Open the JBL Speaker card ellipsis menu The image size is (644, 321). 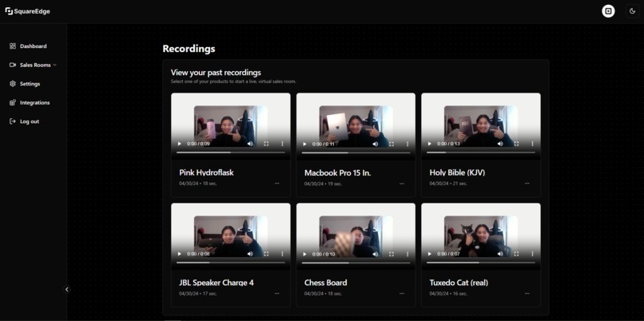pyautogui.click(x=276, y=294)
